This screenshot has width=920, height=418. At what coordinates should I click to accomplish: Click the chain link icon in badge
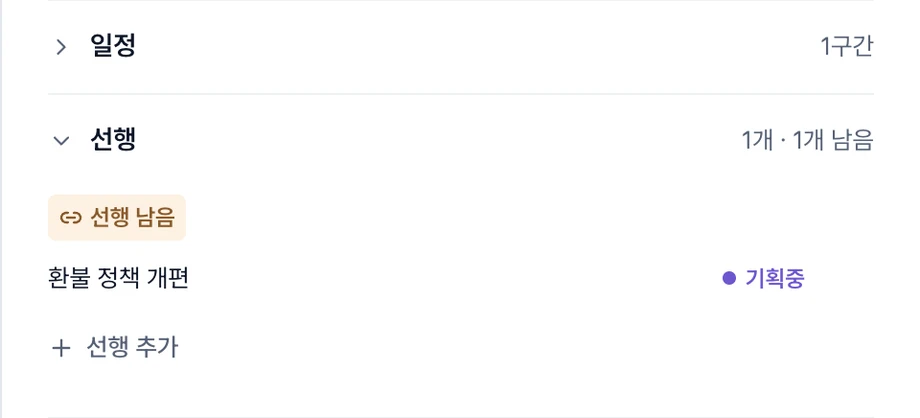point(70,218)
